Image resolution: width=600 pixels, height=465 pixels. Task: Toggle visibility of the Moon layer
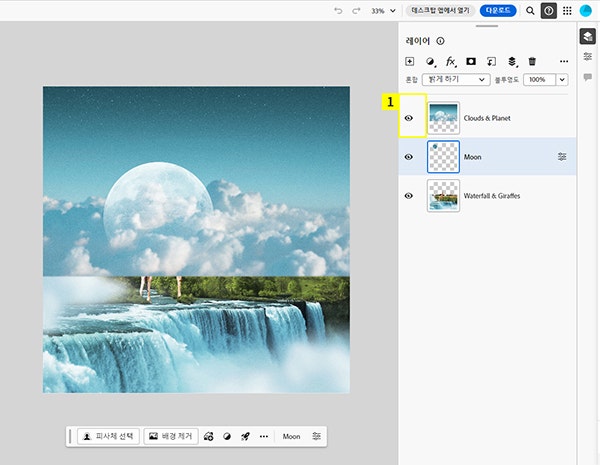click(x=409, y=157)
